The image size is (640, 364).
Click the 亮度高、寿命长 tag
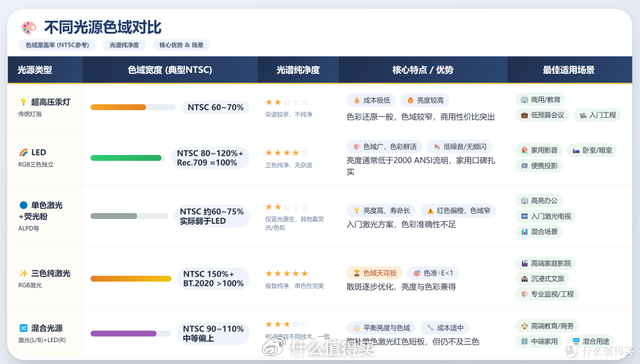pyautogui.click(x=381, y=211)
